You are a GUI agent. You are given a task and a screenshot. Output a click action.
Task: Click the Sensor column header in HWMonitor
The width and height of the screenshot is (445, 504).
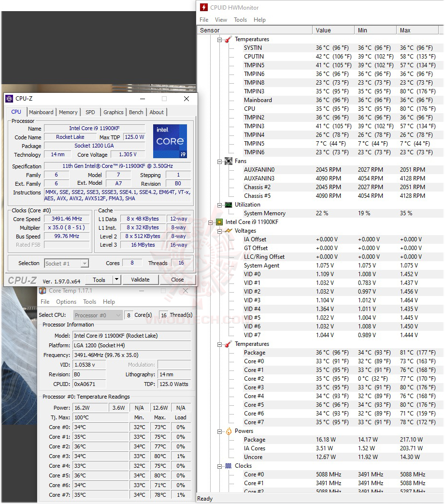[255, 30]
